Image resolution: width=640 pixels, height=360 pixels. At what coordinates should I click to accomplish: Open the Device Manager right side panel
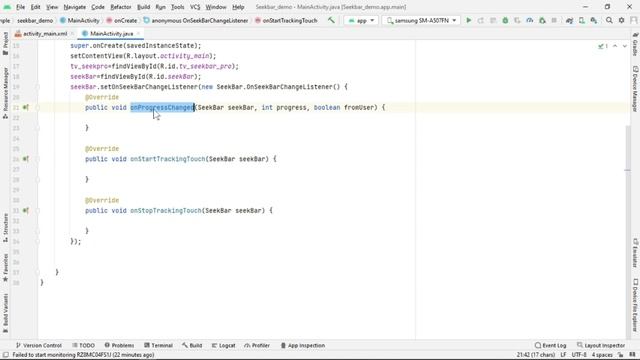[x=635, y=89]
